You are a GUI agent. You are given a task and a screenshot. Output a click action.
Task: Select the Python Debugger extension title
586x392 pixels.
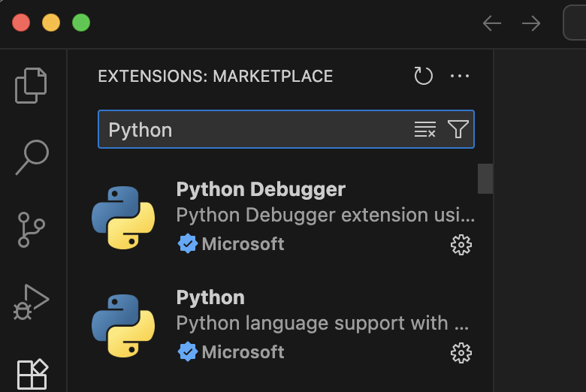[261, 189]
